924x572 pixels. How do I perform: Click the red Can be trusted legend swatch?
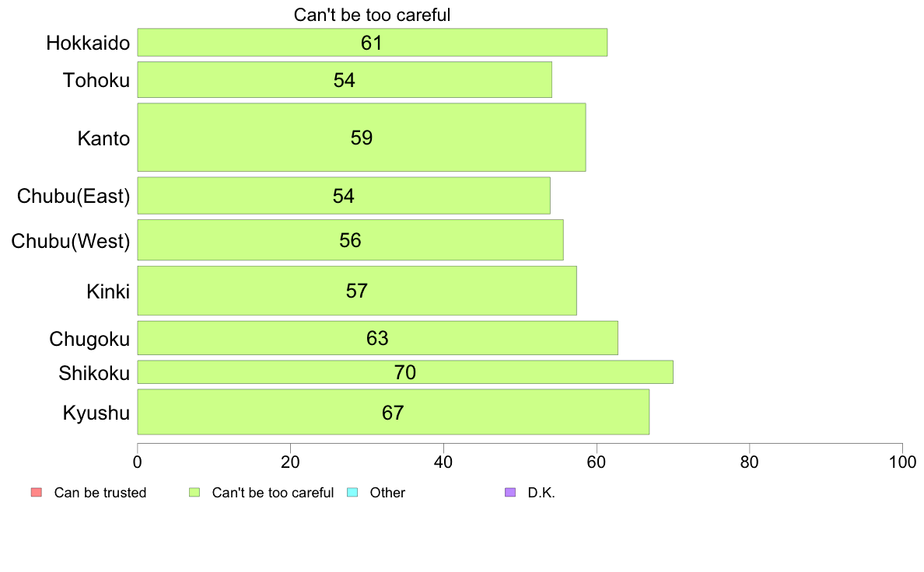pyautogui.click(x=37, y=493)
